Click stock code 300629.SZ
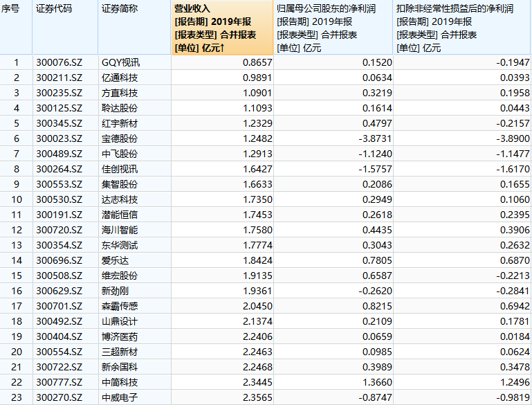532x405 pixels. pyautogui.click(x=59, y=291)
